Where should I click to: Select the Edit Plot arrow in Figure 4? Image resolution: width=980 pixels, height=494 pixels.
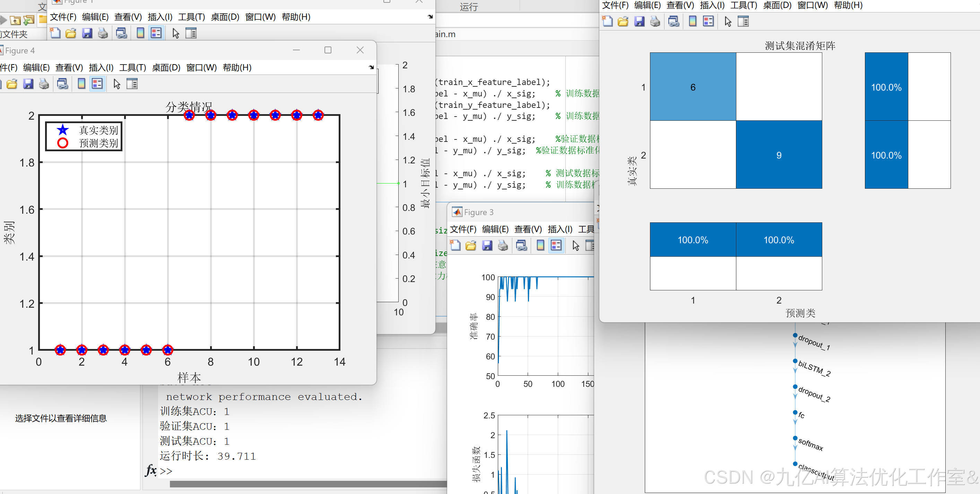116,84
